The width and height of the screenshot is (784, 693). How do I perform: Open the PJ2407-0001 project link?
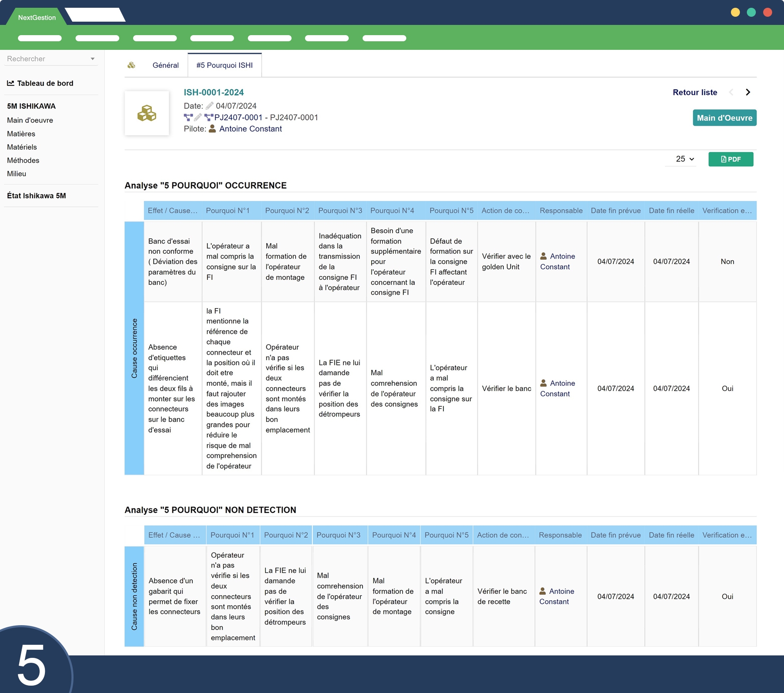click(x=238, y=118)
